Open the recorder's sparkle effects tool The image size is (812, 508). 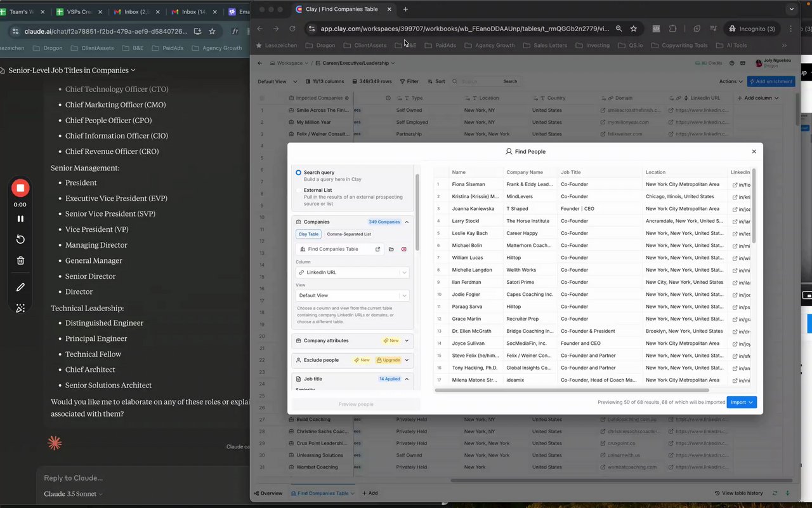click(20, 308)
